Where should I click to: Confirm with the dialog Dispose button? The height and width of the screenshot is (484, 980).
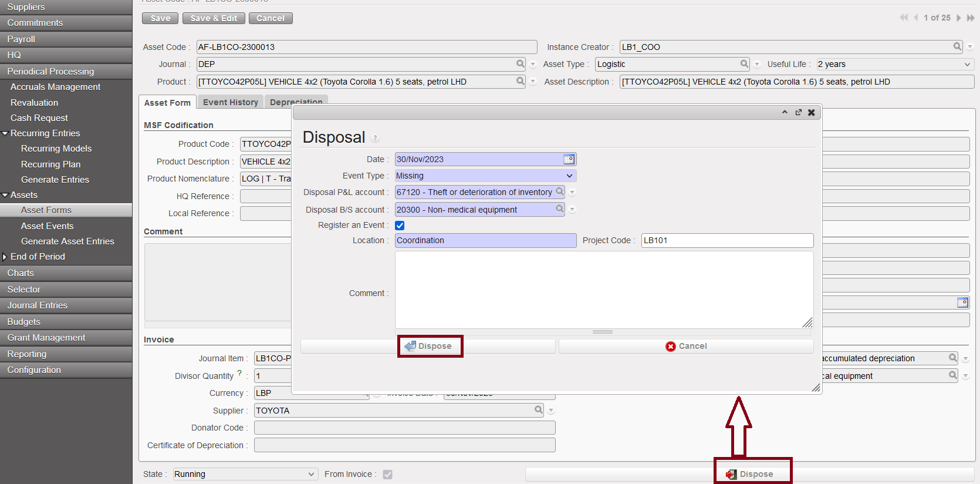pos(428,346)
